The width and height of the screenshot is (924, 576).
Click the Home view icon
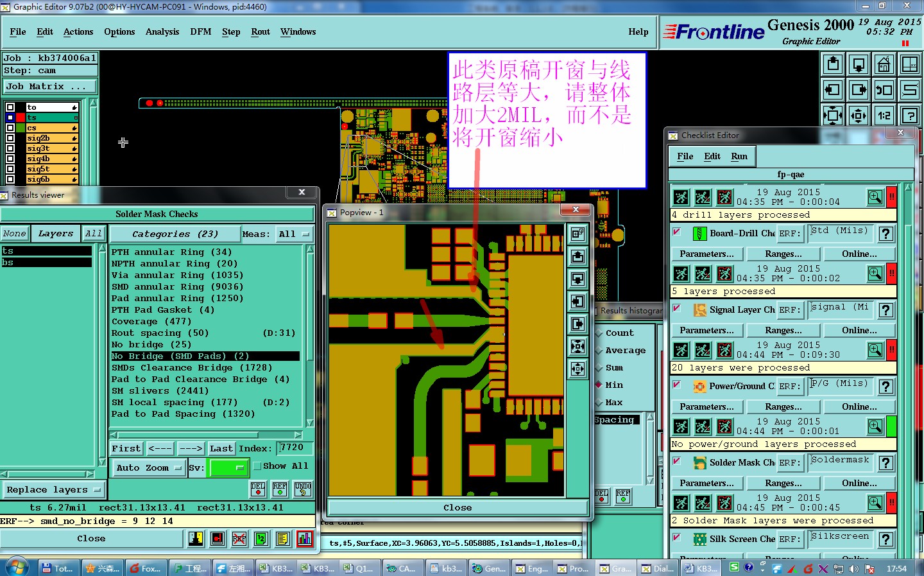click(x=884, y=64)
